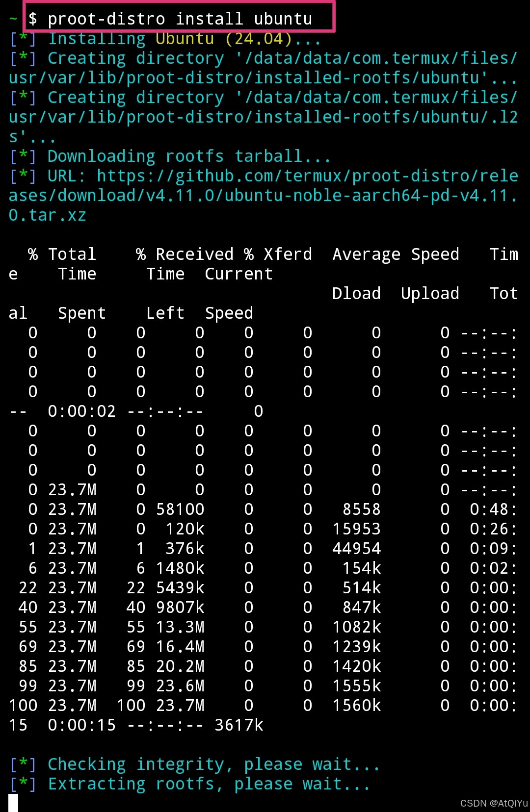Click the '1082k' download speed value
The height and width of the screenshot is (812, 530).
357,627
